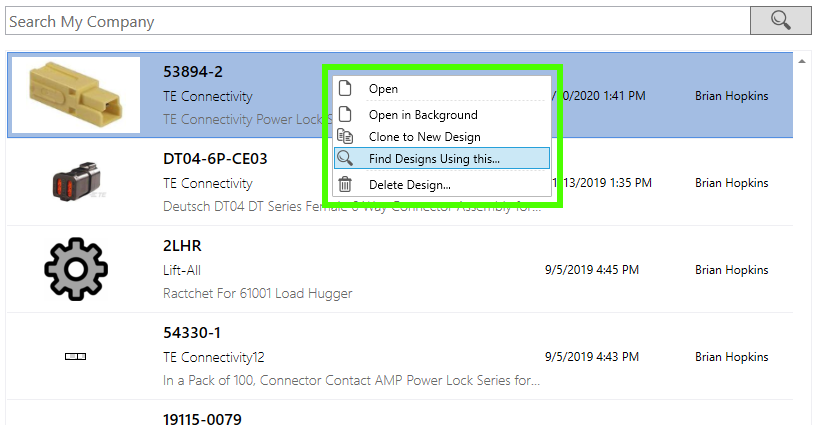Viewport: 816px width, 425px height.
Task: Click the trash can Delete icon
Action: tap(345, 184)
